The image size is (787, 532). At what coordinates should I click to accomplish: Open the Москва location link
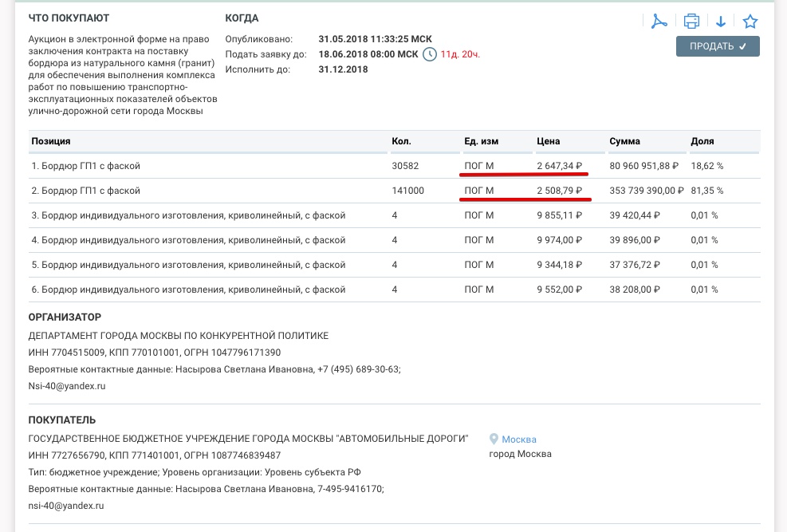[519, 439]
